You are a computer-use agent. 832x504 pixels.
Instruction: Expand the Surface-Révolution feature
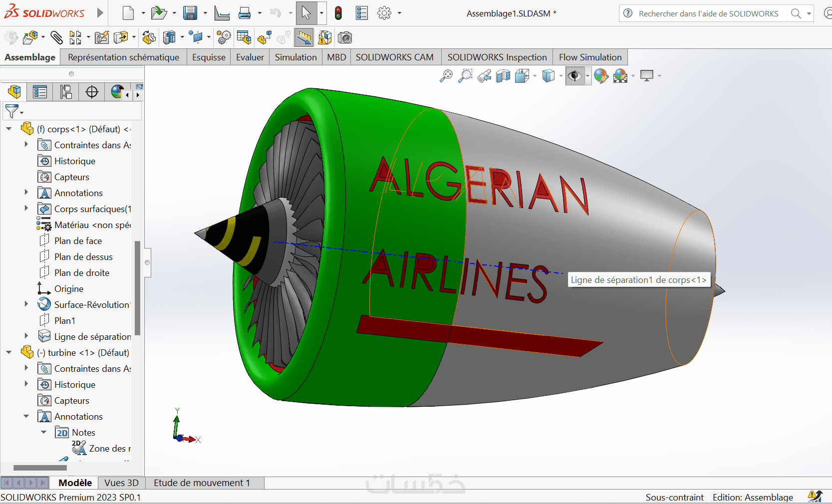click(x=26, y=304)
